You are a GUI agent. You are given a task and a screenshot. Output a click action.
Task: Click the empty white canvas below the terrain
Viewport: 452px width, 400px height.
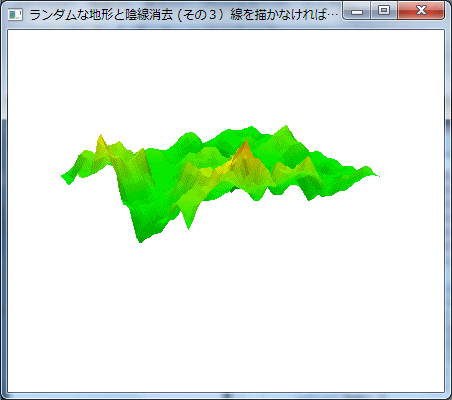tap(226, 317)
